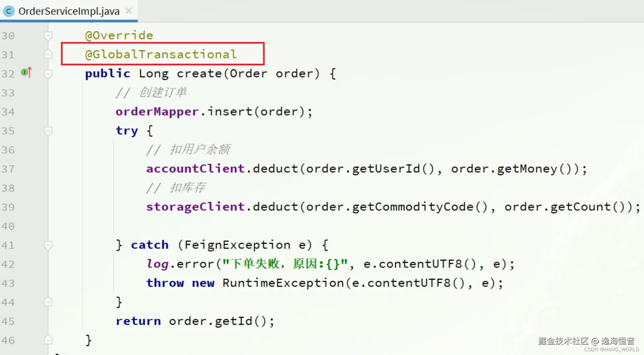The width and height of the screenshot is (644, 355).
Task: Collapse the try block fold at line 35
Action: tap(48, 131)
